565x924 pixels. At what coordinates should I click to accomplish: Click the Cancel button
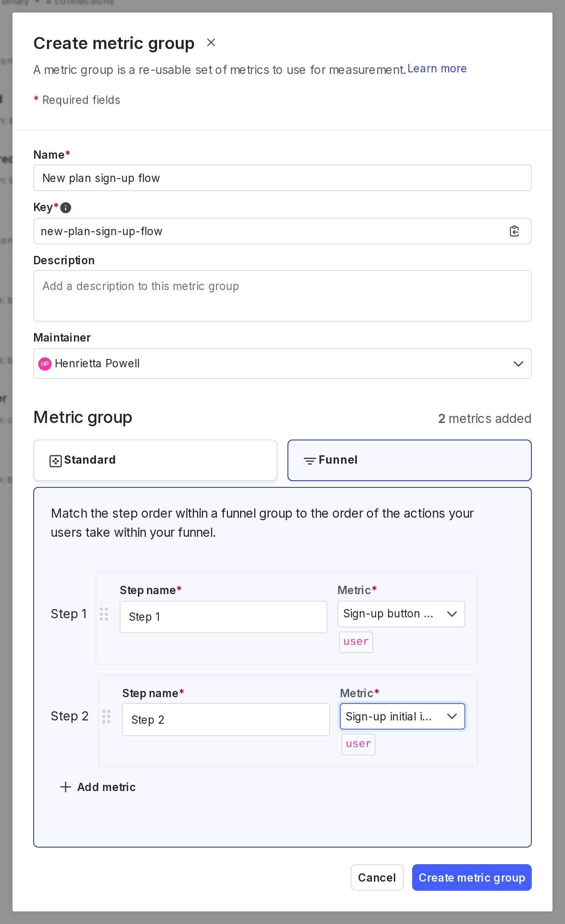pyautogui.click(x=377, y=877)
